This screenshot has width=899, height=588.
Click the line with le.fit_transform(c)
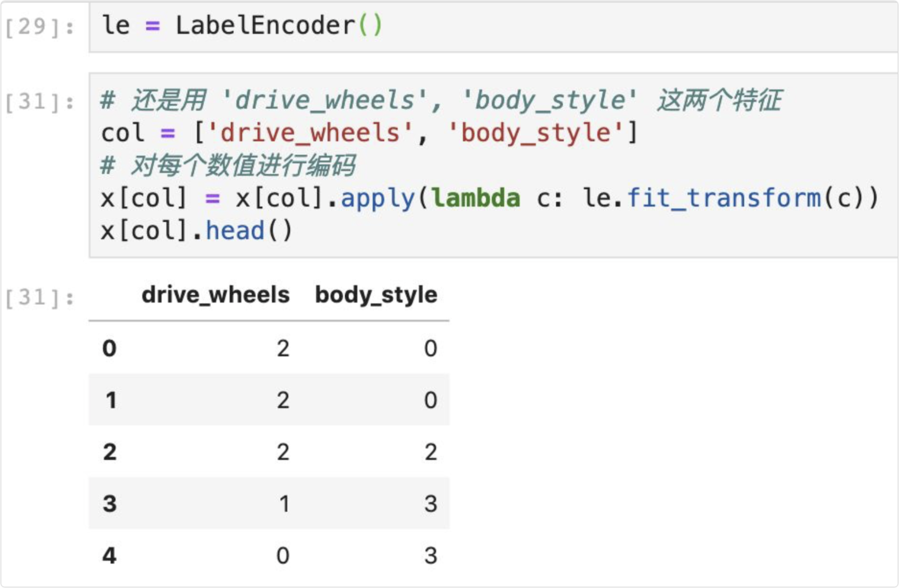(x=490, y=198)
